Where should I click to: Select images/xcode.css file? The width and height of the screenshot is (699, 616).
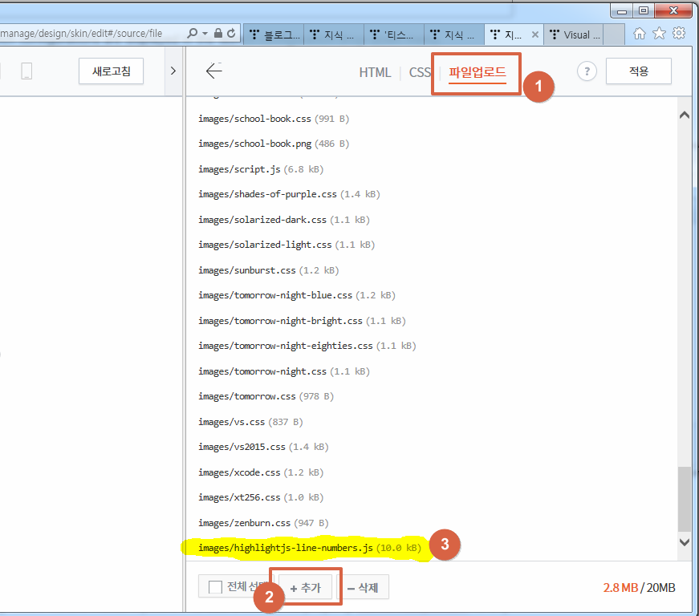(x=261, y=472)
